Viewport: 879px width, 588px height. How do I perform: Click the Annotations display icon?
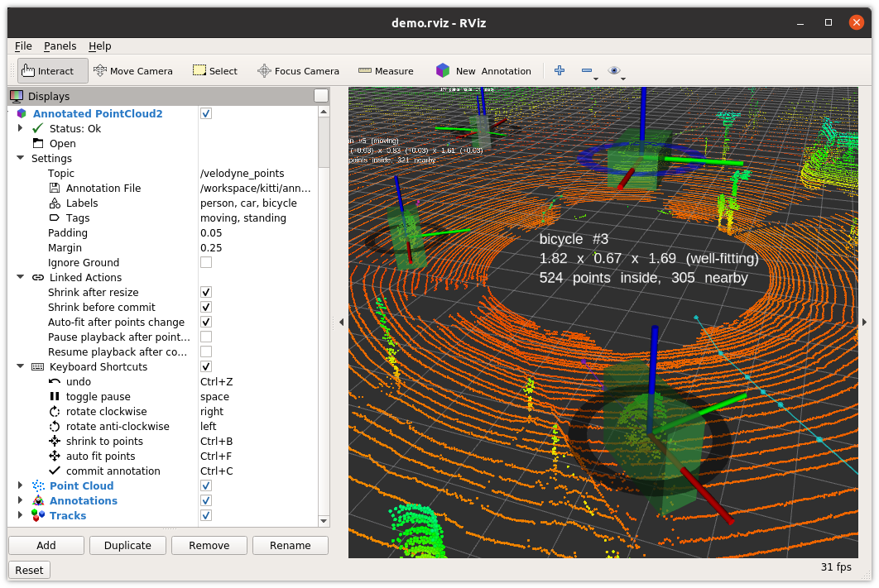pyautogui.click(x=38, y=500)
